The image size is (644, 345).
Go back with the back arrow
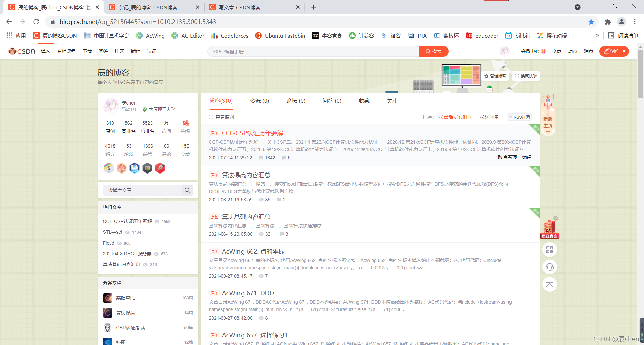9,22
